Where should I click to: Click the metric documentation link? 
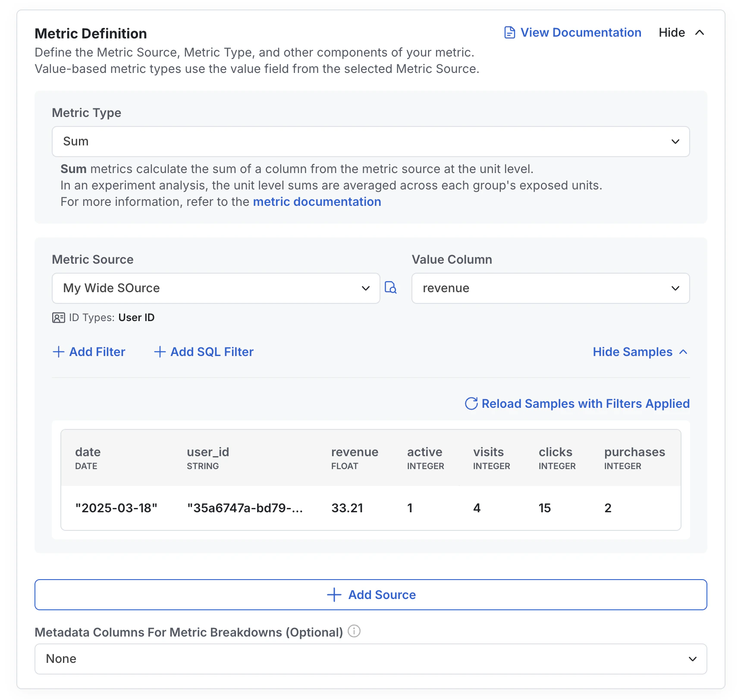coord(317,201)
